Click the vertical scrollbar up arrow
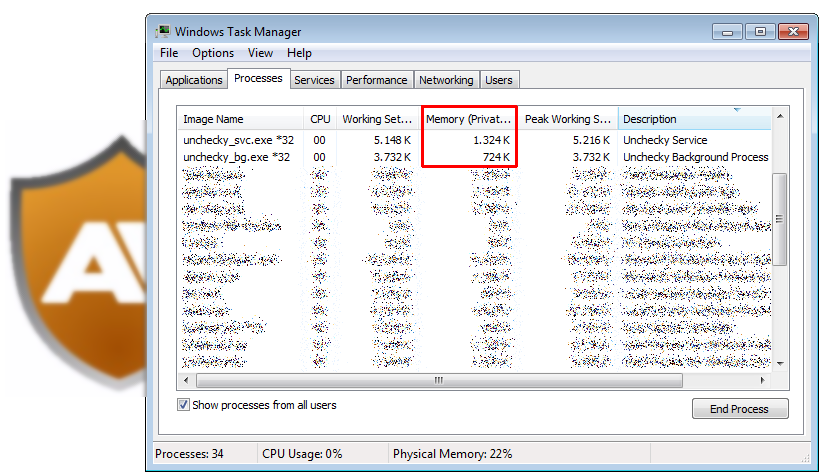Screen dimensions: 822x476 780,116
